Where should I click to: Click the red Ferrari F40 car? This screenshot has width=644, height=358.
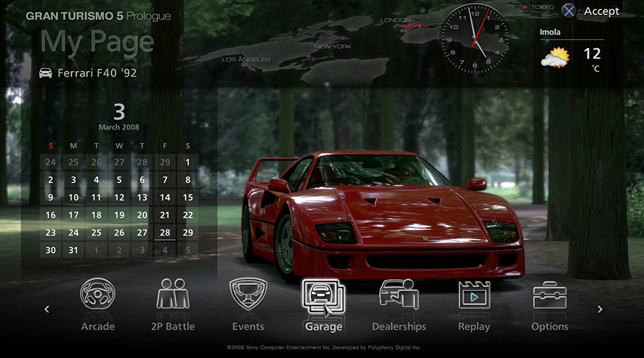tap(382, 218)
